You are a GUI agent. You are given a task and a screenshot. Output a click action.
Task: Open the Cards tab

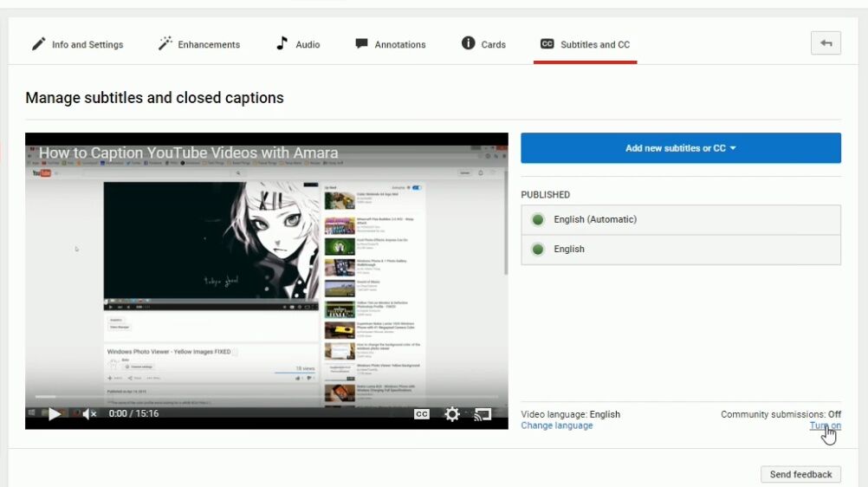coord(484,44)
